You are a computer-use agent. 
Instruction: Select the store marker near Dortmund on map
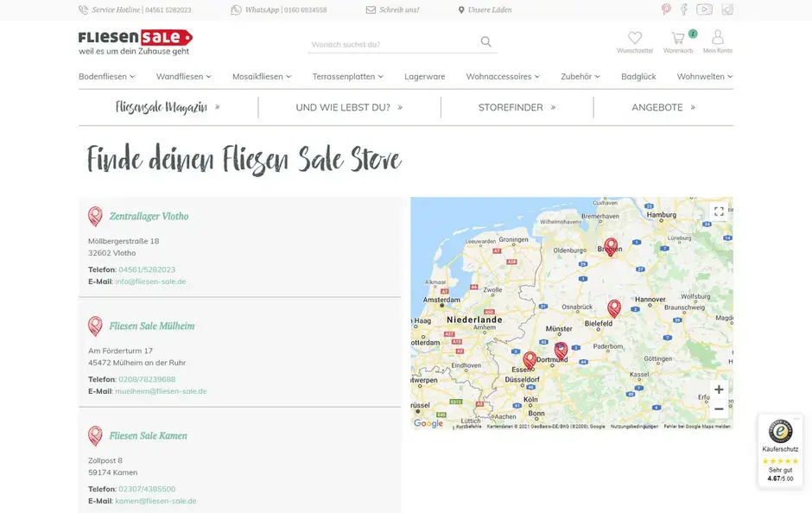561,349
